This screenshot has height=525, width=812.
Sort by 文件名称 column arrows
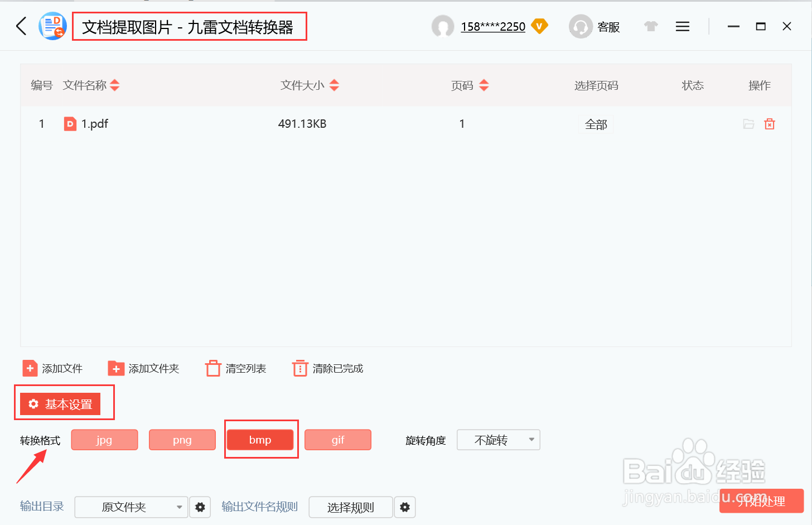pyautogui.click(x=115, y=85)
